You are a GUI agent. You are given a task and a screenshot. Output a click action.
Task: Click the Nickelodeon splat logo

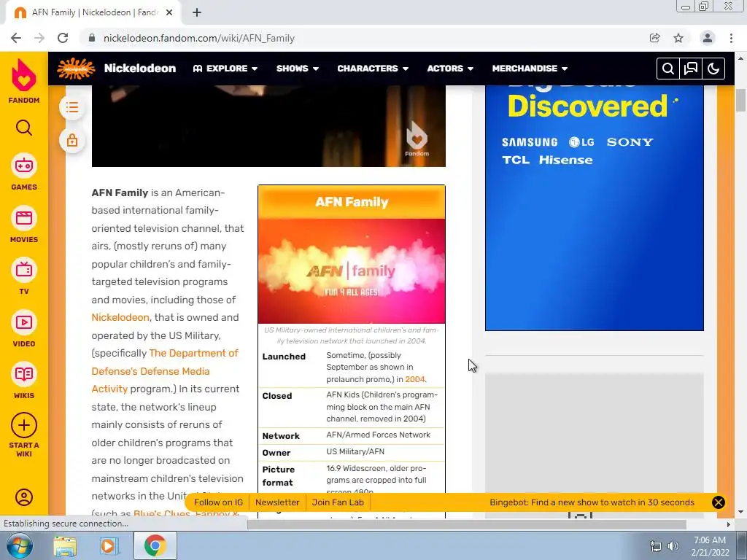tap(76, 69)
